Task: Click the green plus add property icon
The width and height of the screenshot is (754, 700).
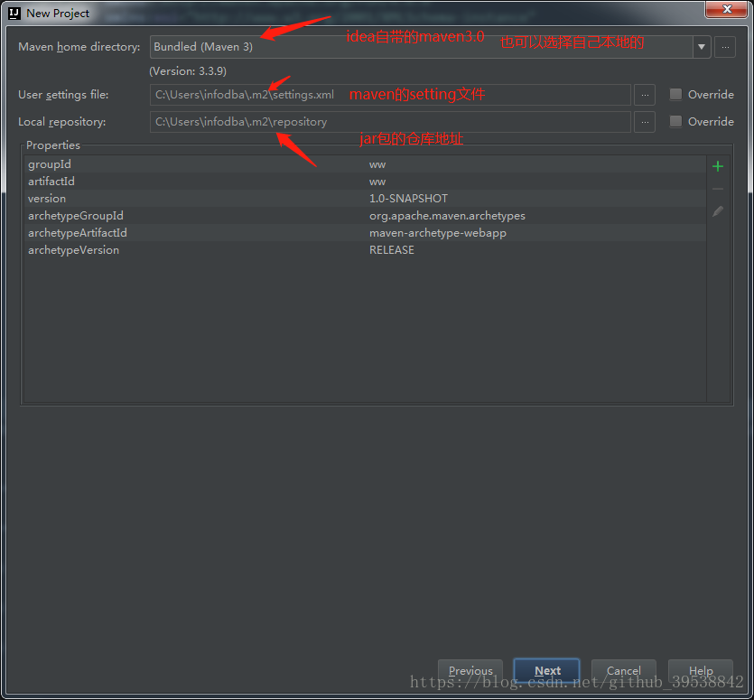Action: (x=718, y=166)
